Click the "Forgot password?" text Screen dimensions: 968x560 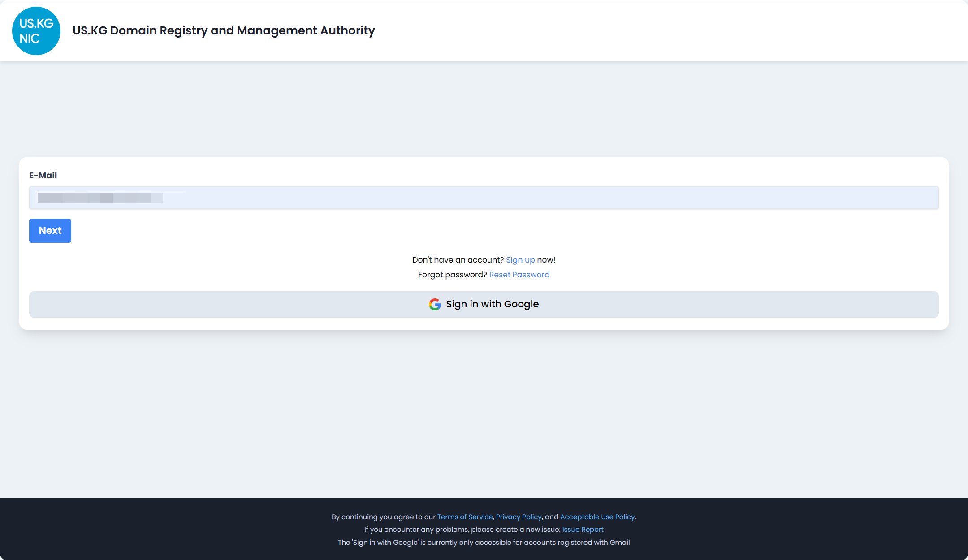click(453, 275)
